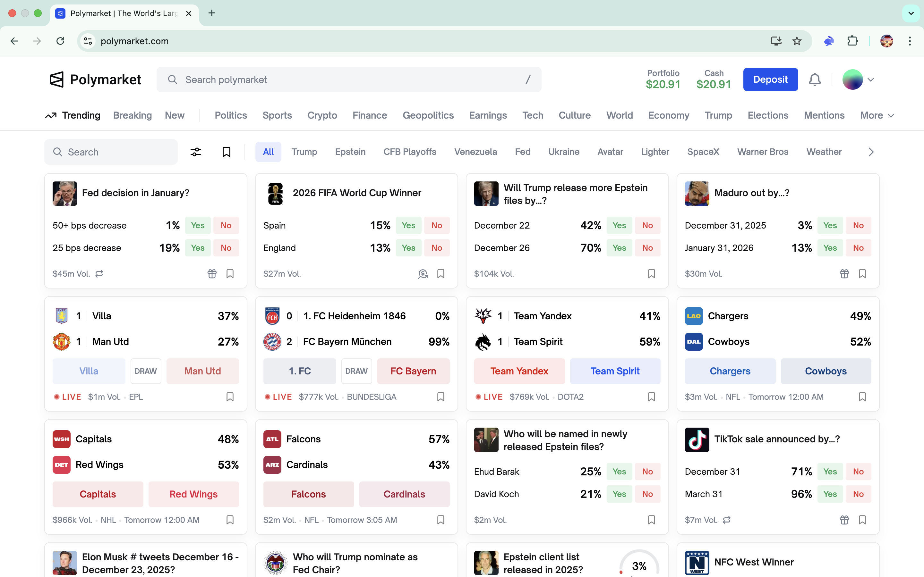924x577 pixels.
Task: Select Yes on the December 26 Epstein outcome
Action: tap(619, 247)
